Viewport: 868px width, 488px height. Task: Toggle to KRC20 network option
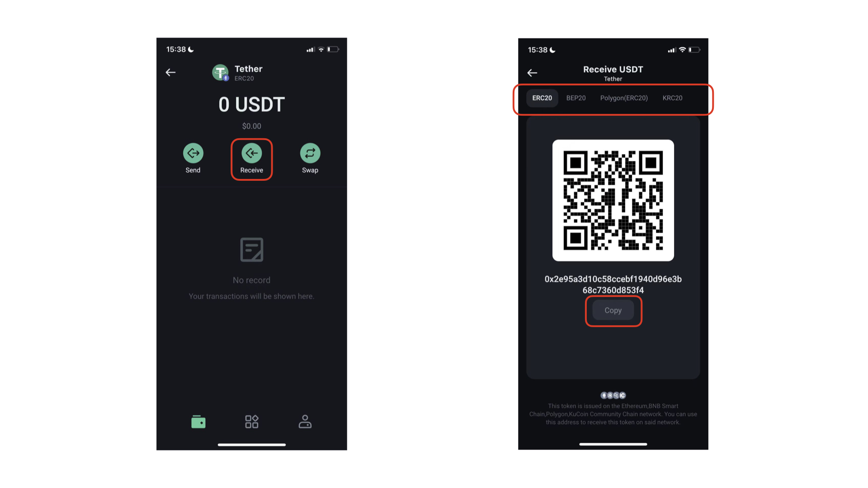[x=672, y=98]
